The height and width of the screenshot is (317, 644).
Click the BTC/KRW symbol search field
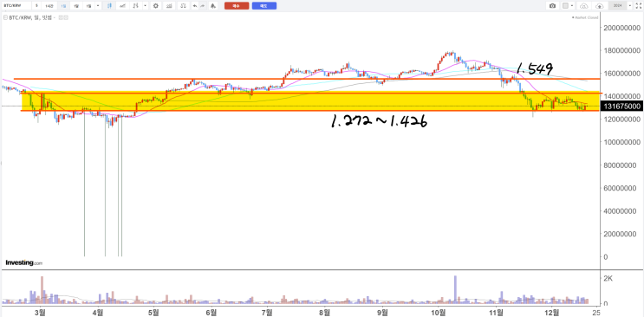click(16, 6)
